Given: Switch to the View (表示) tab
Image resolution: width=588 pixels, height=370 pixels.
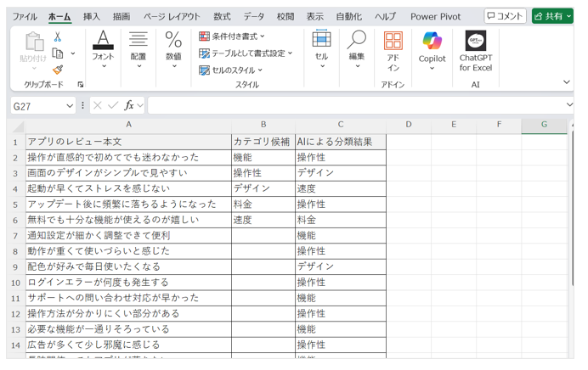Looking at the screenshot, I should (315, 16).
